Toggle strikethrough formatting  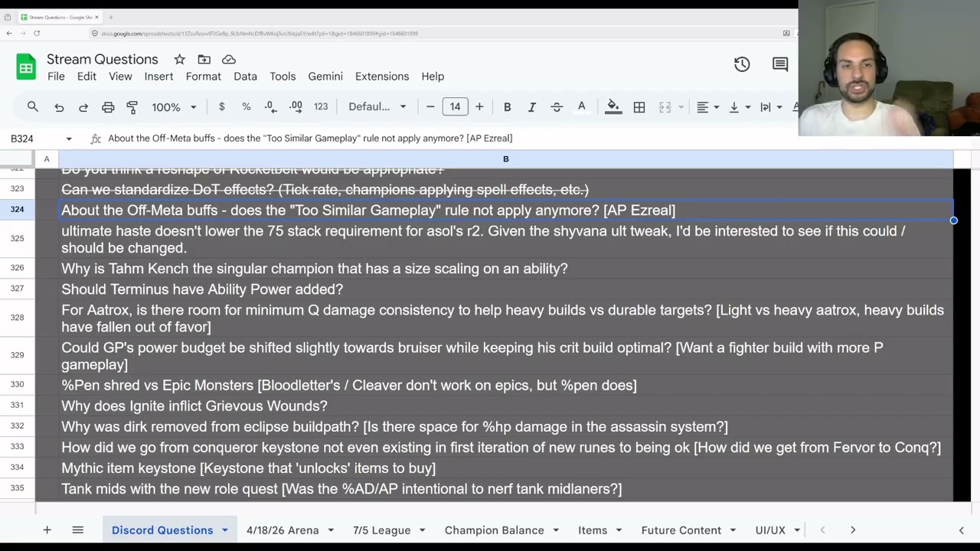tap(557, 107)
